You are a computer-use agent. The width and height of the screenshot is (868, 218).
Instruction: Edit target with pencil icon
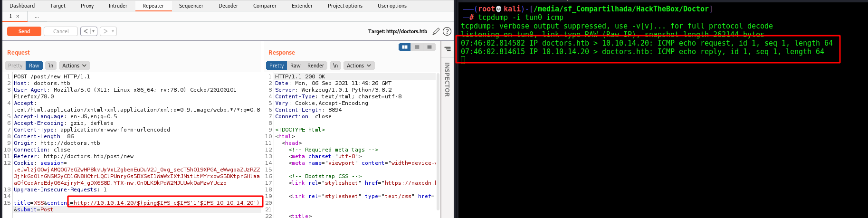click(436, 31)
